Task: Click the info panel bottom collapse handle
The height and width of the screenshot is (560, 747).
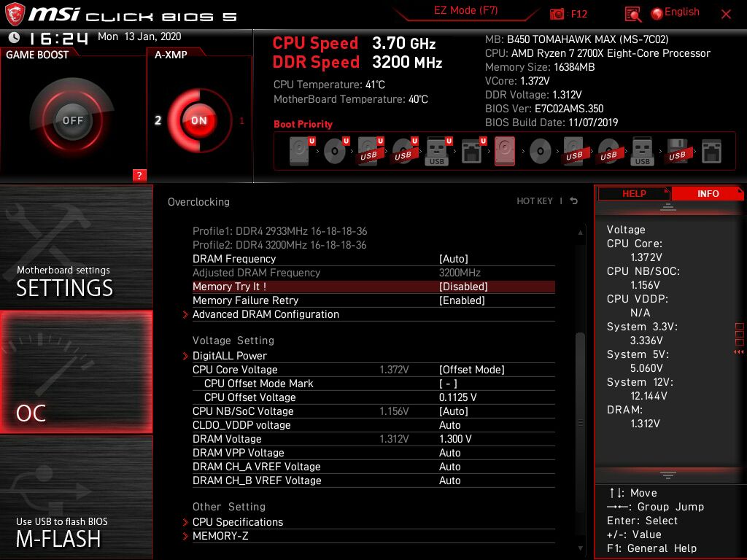Action: (x=668, y=475)
